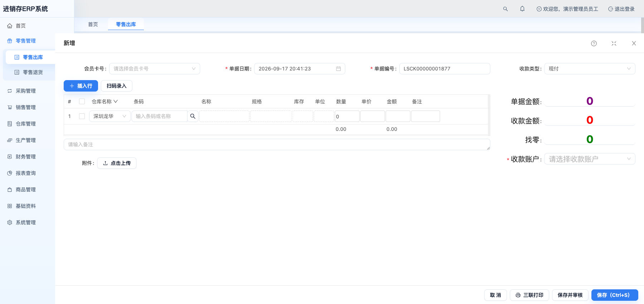Click the 保存 (Ctrl+S) button
Image resolution: width=644 pixels, height=304 pixels.
click(x=615, y=295)
